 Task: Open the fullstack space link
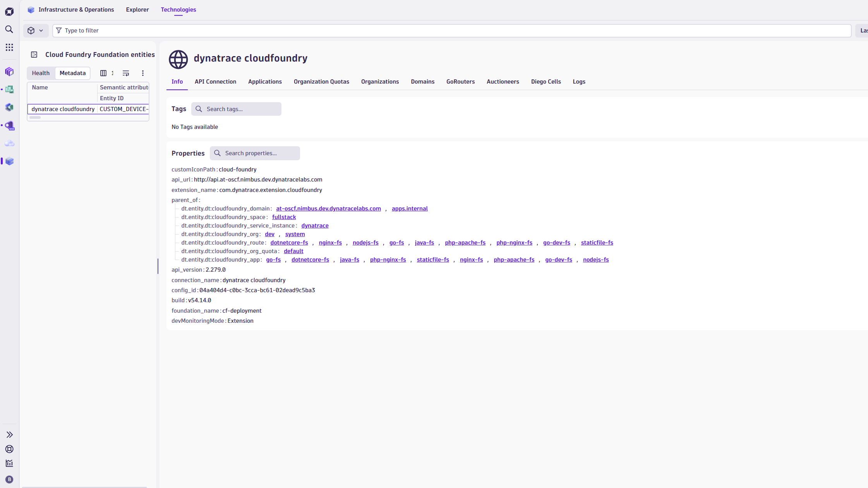tap(284, 217)
